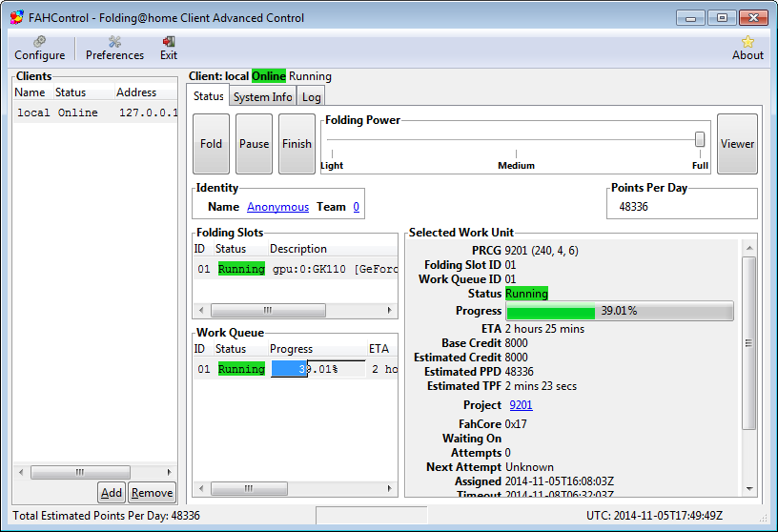Click the green Online client status label
This screenshot has height=532, width=778.
(x=269, y=76)
